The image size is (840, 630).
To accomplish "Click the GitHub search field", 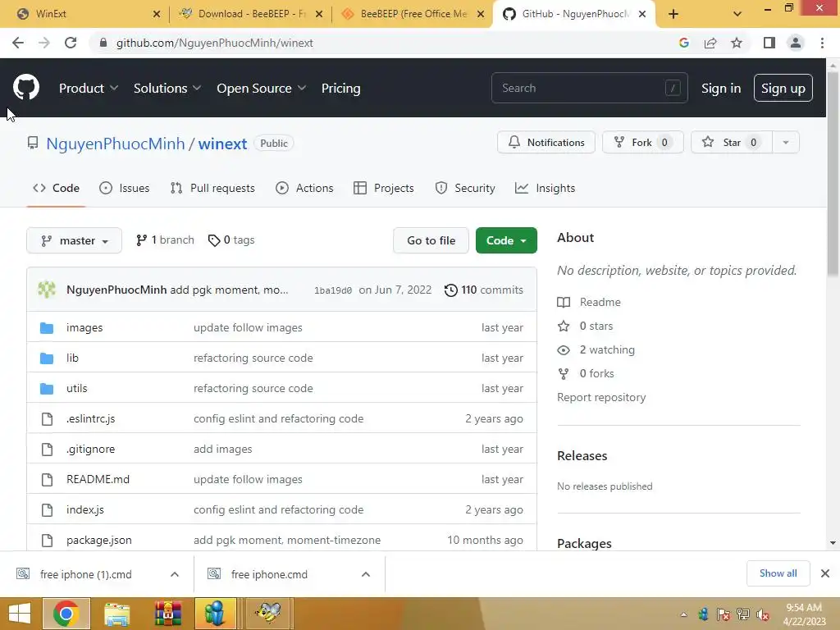I will pos(589,88).
